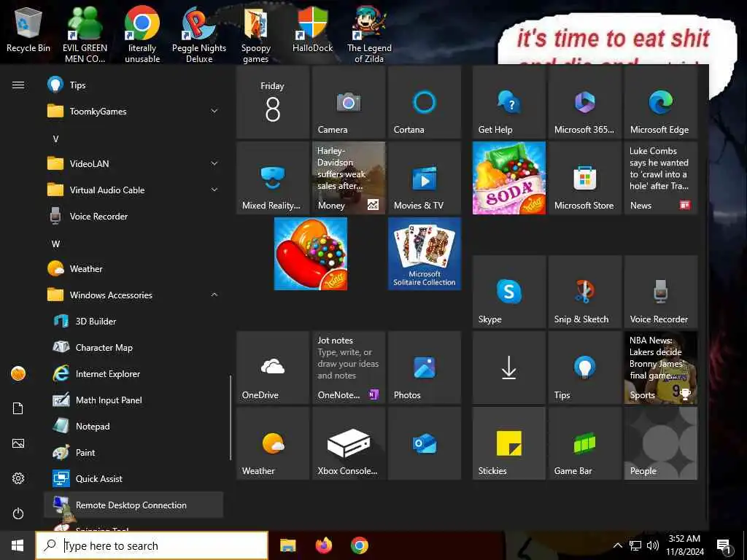Viewport: 747px width, 560px height.
Task: Click the Power button
Action: [x=18, y=513]
